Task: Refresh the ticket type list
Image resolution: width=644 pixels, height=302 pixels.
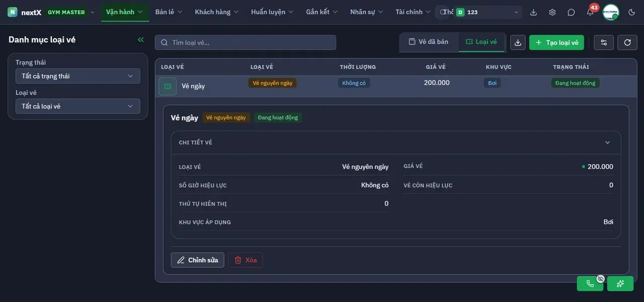Action: tap(627, 42)
